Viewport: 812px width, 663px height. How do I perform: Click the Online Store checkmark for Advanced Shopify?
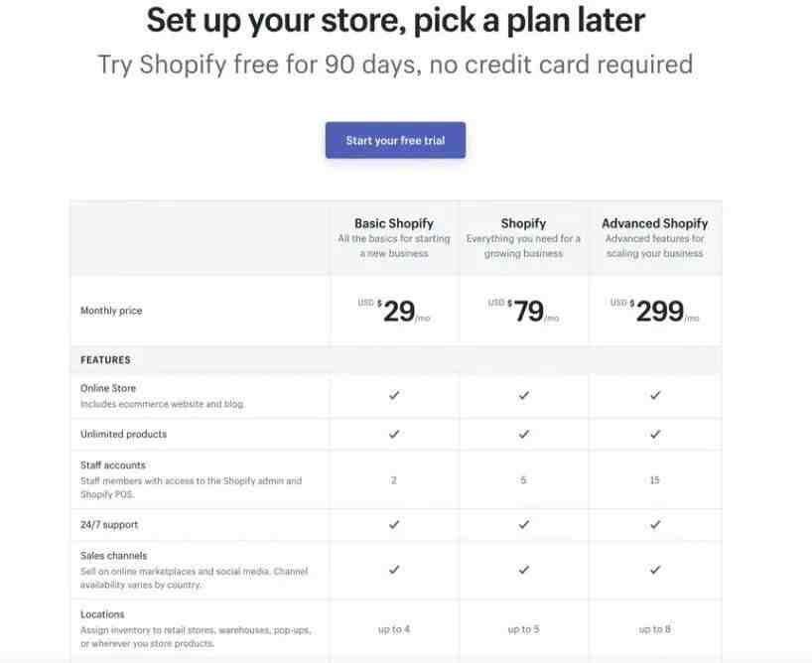[x=655, y=395]
